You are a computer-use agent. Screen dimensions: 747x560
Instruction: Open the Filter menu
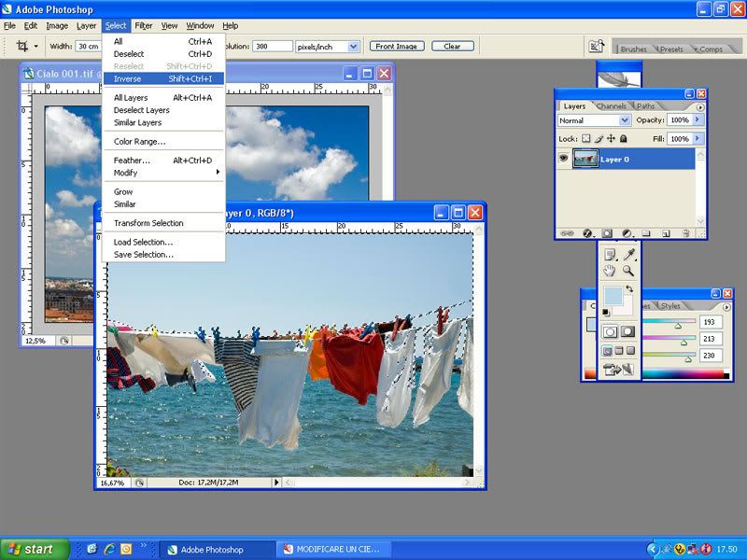pyautogui.click(x=144, y=26)
